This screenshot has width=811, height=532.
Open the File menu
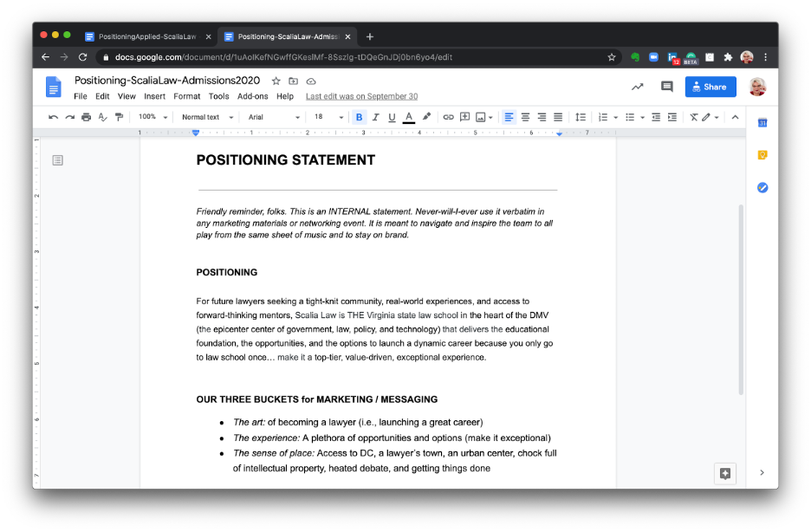click(x=81, y=96)
